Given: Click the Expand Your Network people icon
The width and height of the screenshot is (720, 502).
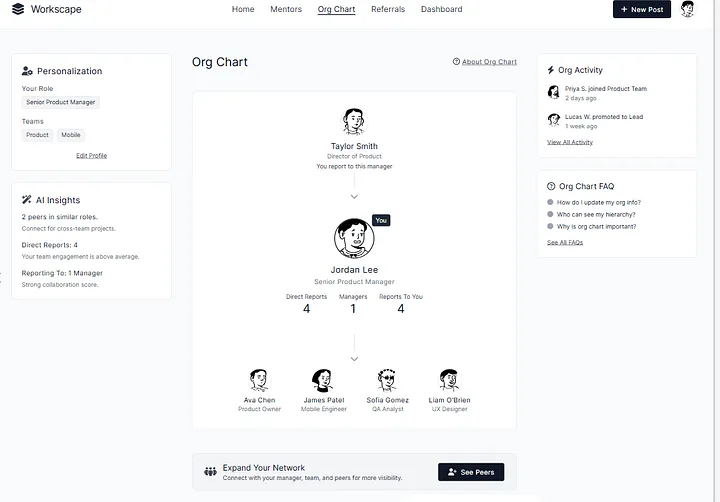Looking at the screenshot, I should pos(210,472).
